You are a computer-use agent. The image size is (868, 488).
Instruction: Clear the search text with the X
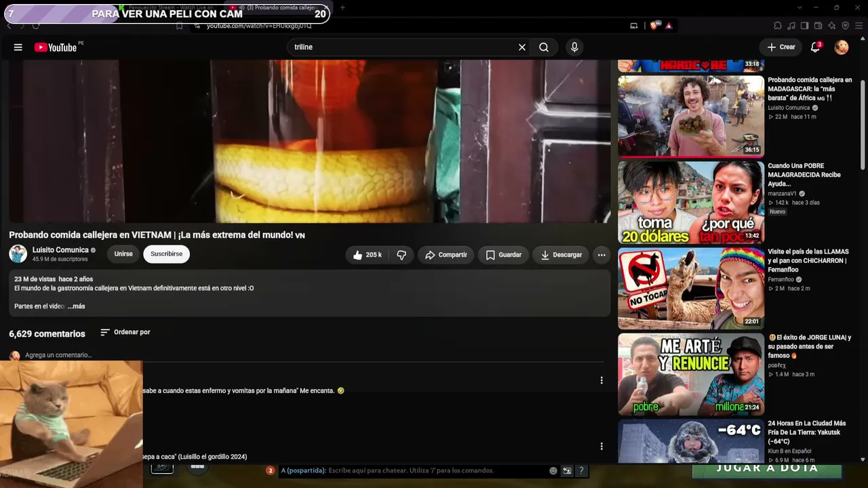pyautogui.click(x=522, y=47)
